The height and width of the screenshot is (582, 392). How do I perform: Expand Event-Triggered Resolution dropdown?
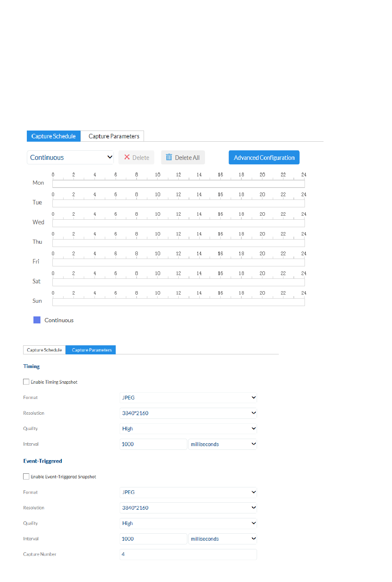[x=188, y=508]
